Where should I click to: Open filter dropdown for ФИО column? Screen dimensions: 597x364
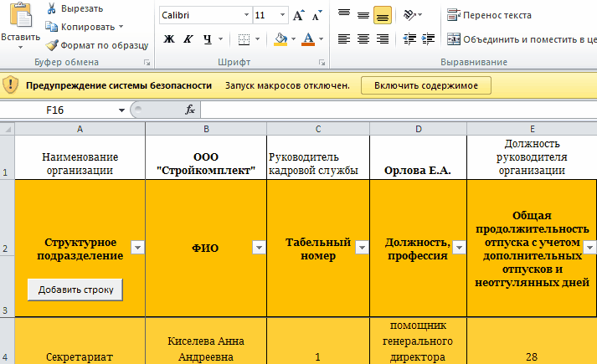(x=259, y=248)
